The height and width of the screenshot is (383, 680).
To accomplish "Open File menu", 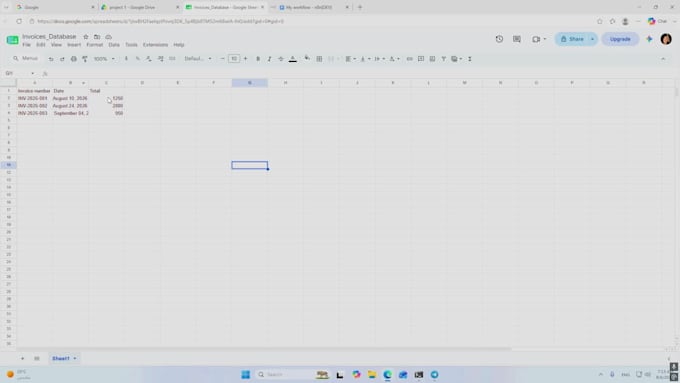I will point(26,45).
